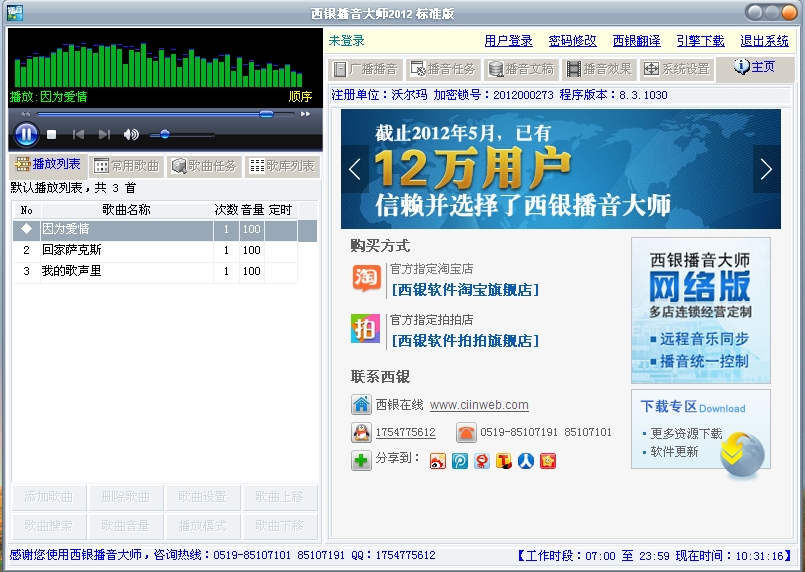Show previous banner with left arrow
This screenshot has width=805, height=572.
(355, 169)
